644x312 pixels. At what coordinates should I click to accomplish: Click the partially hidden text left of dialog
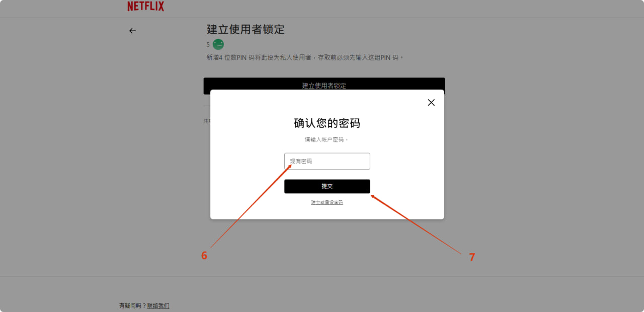pyautogui.click(x=206, y=121)
